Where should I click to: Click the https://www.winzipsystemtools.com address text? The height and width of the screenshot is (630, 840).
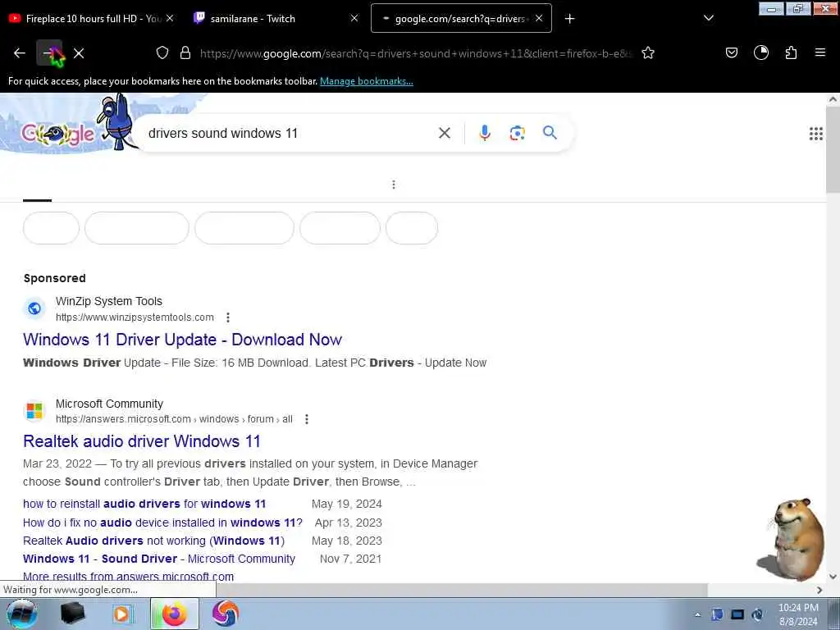pyautogui.click(x=135, y=317)
